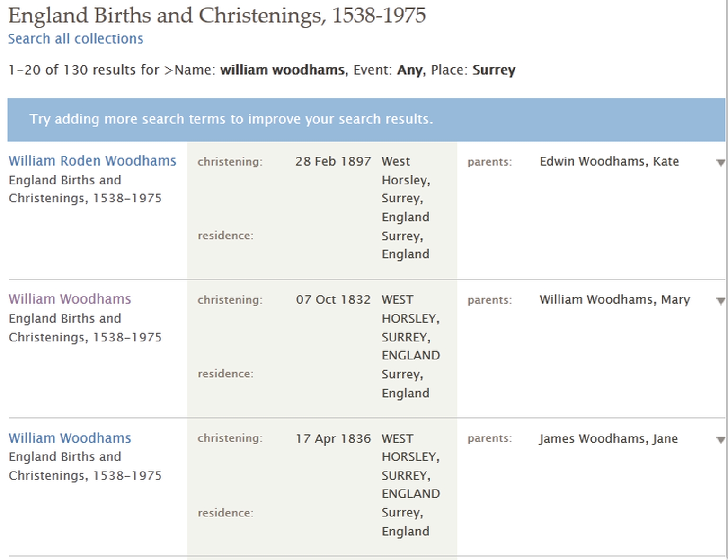The image size is (728, 560).
Task: Select the 17 Apr 1836 christening date
Action: [x=333, y=438]
